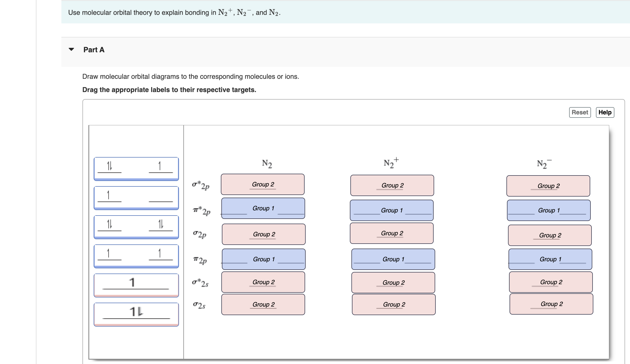This screenshot has height=364, width=630.
Task: Click N2 pi 2p Group 1 target
Action: (263, 259)
